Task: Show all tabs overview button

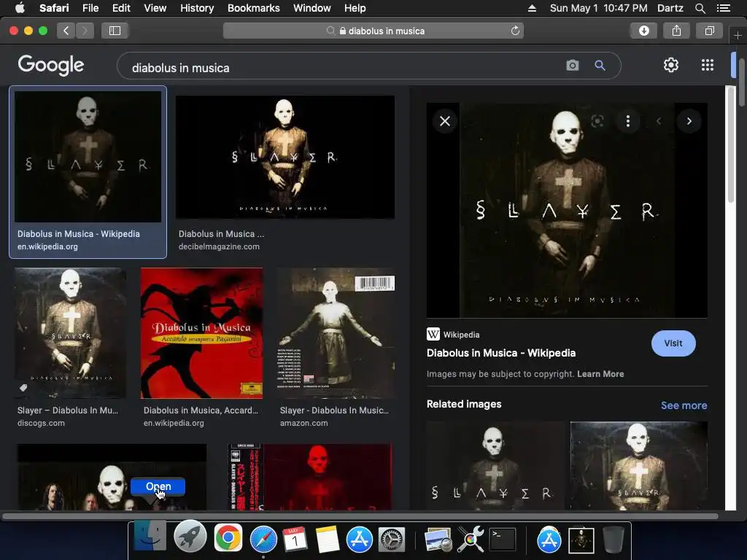Action: click(x=709, y=31)
